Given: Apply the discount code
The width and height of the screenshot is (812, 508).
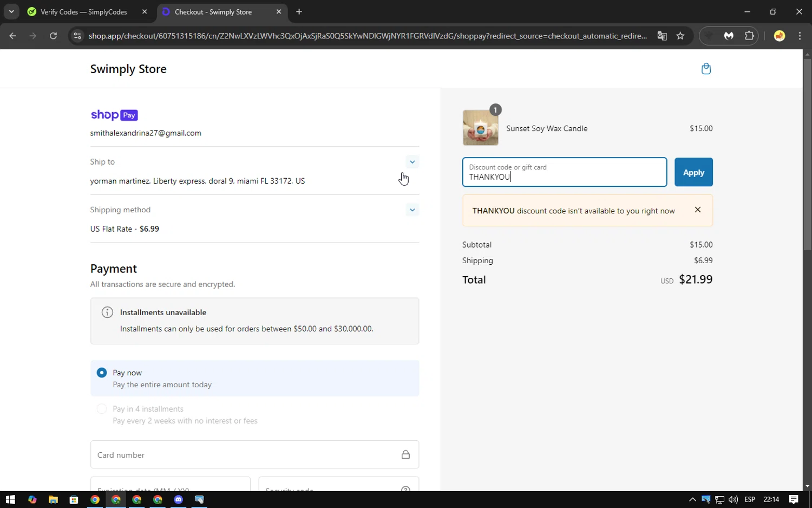Looking at the screenshot, I should click(x=693, y=172).
